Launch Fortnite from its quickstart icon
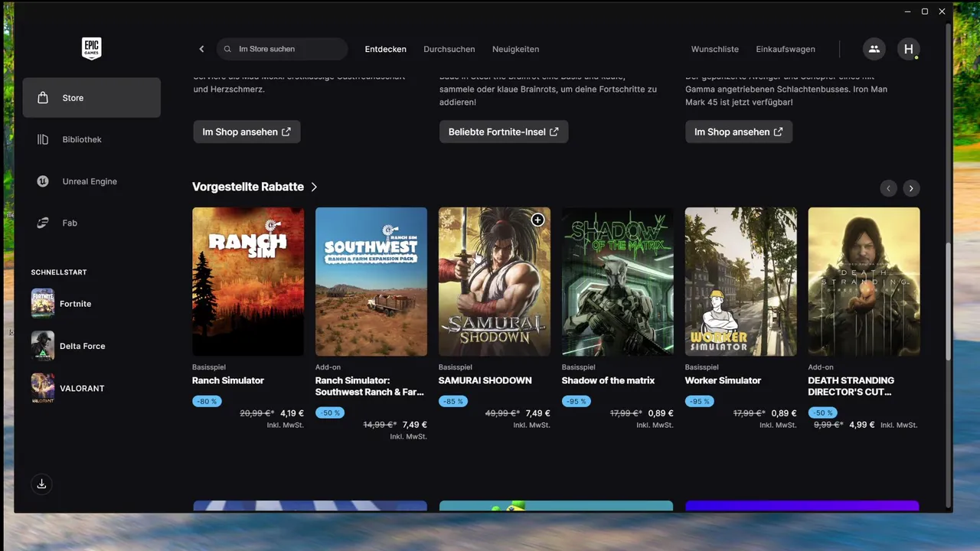The height and width of the screenshot is (551, 980). point(43,304)
